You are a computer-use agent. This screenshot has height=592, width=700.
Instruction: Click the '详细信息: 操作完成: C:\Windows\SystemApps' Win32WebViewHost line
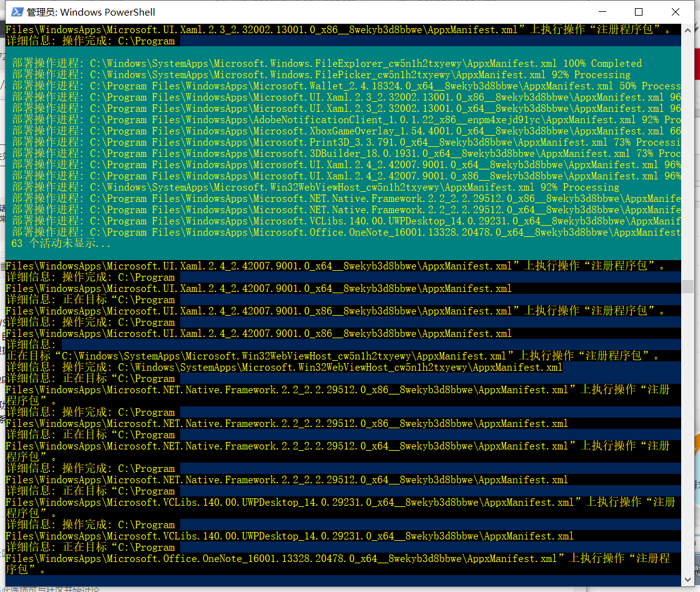[285, 367]
